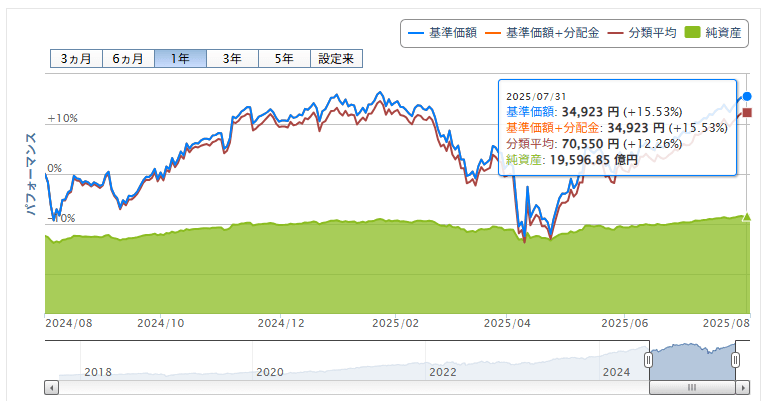This screenshot has height=401, width=770.
Task: Click the 0% y-axis label
Action: 55,168
